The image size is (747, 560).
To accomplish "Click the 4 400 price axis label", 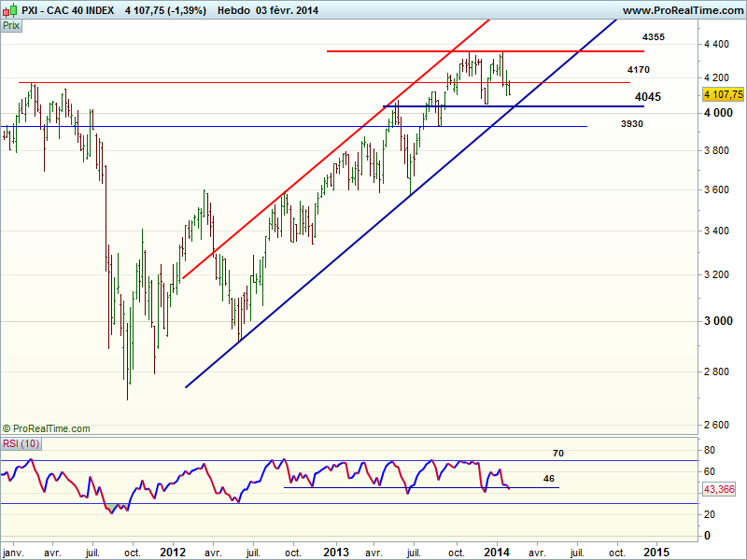I will (717, 45).
